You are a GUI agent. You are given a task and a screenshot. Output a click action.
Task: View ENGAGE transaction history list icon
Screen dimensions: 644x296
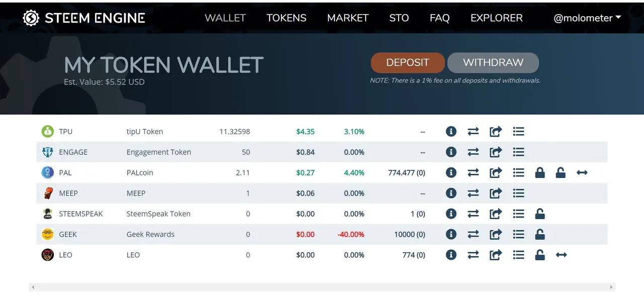point(519,152)
